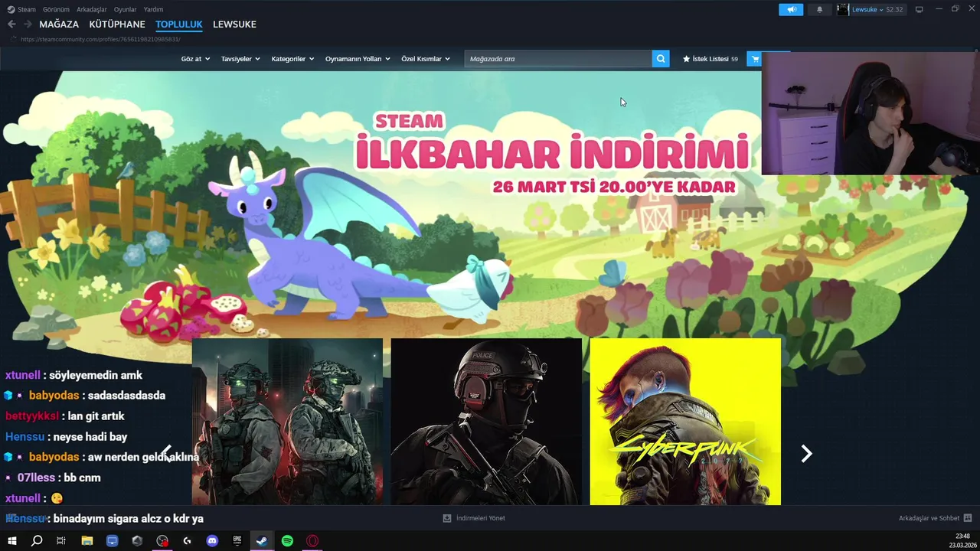Image resolution: width=980 pixels, height=551 pixels.
Task: Open İstek Listesi wishlist link
Action: pos(710,59)
